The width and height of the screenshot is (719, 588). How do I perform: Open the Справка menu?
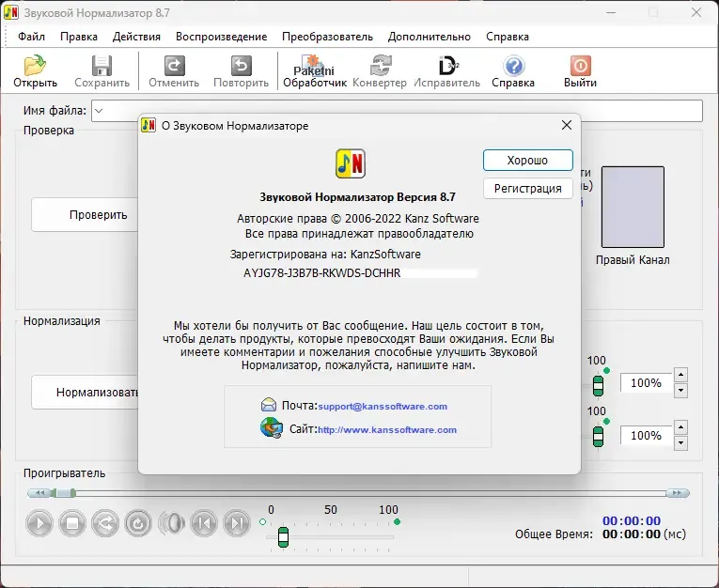click(508, 37)
